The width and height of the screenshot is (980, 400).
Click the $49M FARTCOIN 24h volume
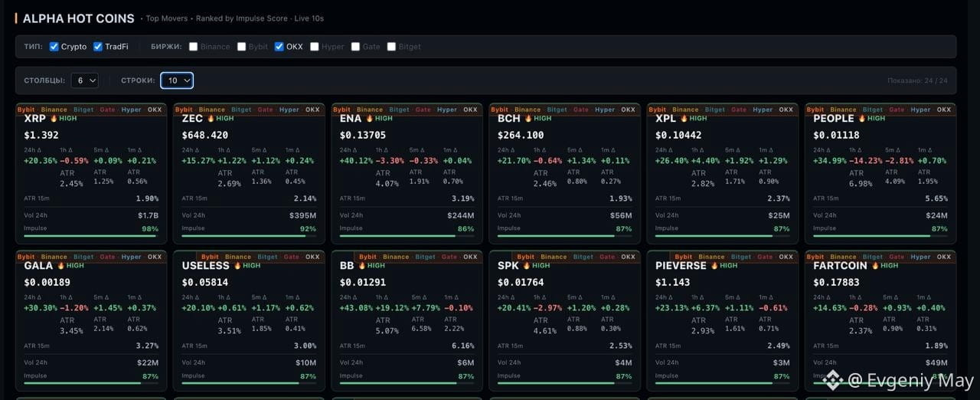click(936, 362)
